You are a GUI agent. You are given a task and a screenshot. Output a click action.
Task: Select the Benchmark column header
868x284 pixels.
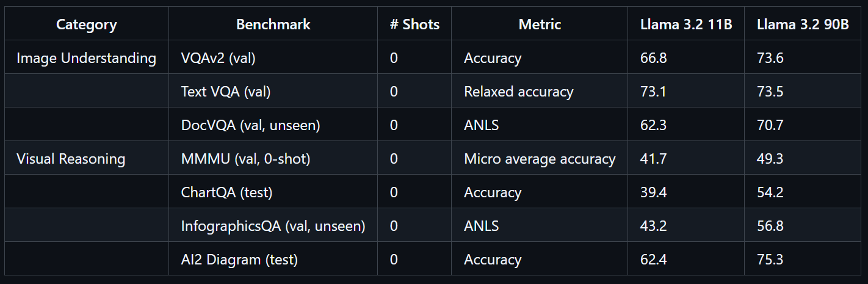(x=273, y=24)
